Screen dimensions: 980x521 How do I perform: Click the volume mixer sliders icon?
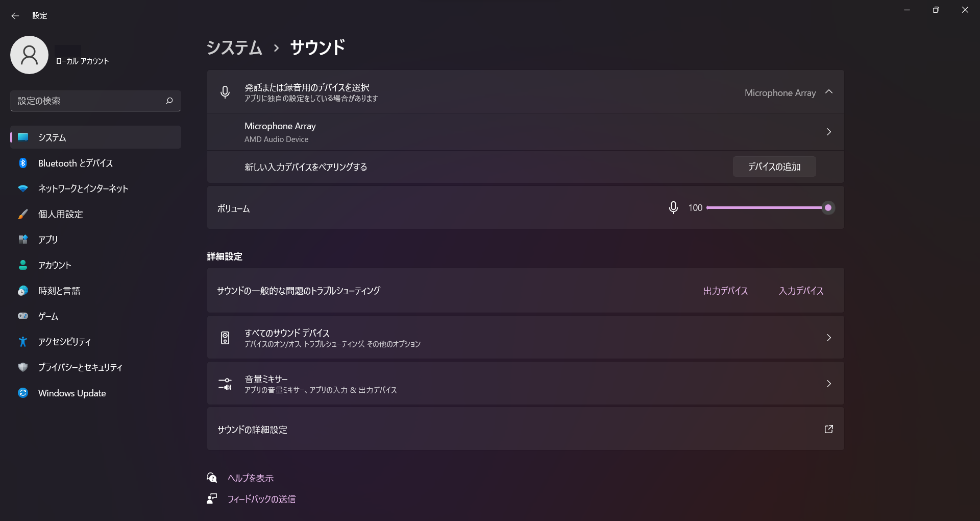pos(225,384)
